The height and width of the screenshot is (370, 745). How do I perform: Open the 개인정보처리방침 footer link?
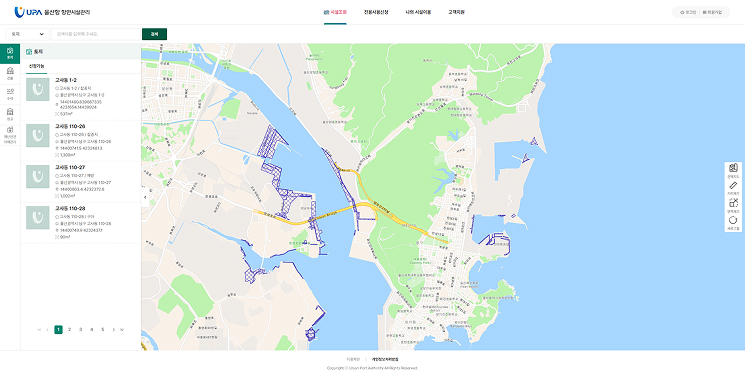coord(385,359)
